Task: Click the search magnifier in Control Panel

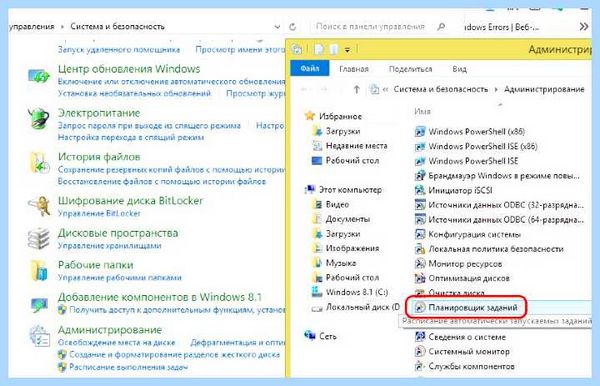Action: click(x=441, y=26)
